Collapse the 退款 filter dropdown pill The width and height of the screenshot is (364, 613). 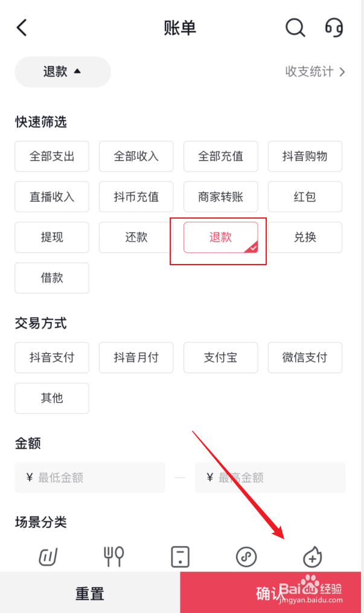63,72
